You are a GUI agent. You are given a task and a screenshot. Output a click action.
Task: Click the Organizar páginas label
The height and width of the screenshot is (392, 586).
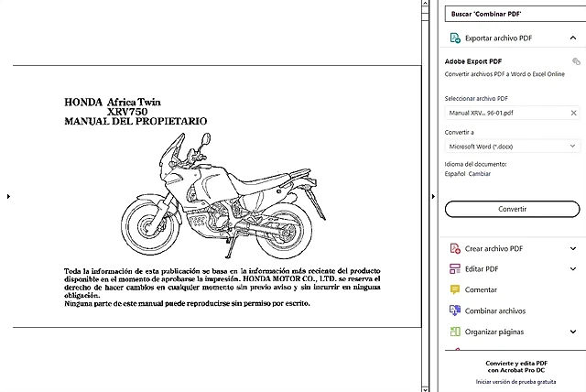(494, 332)
